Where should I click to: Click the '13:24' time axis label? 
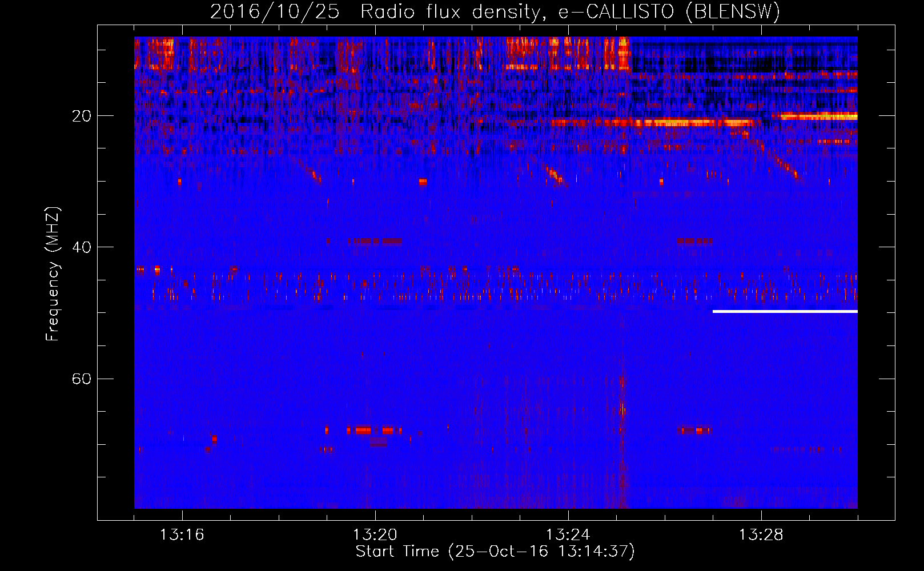click(x=568, y=535)
